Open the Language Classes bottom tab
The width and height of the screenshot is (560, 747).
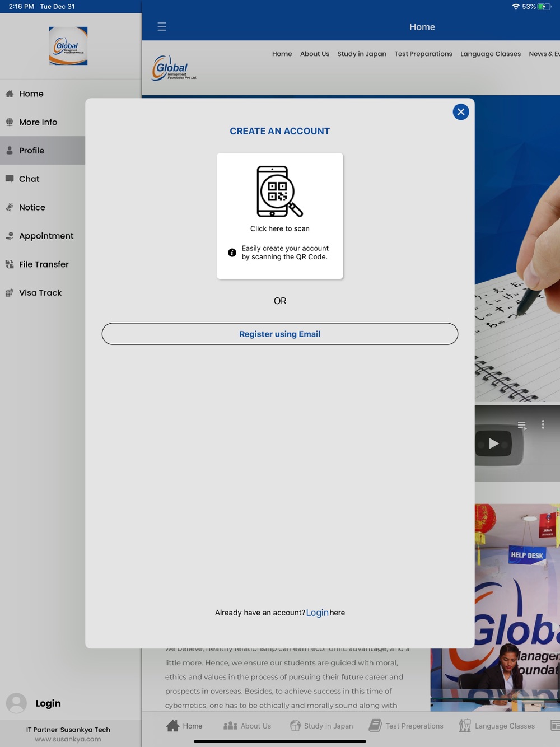(x=497, y=726)
